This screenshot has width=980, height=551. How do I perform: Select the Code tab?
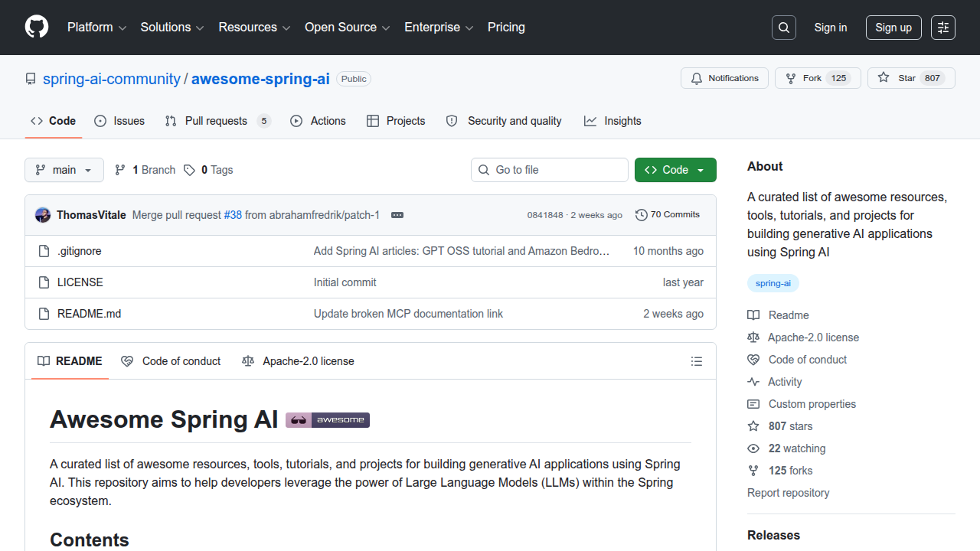coord(54,121)
